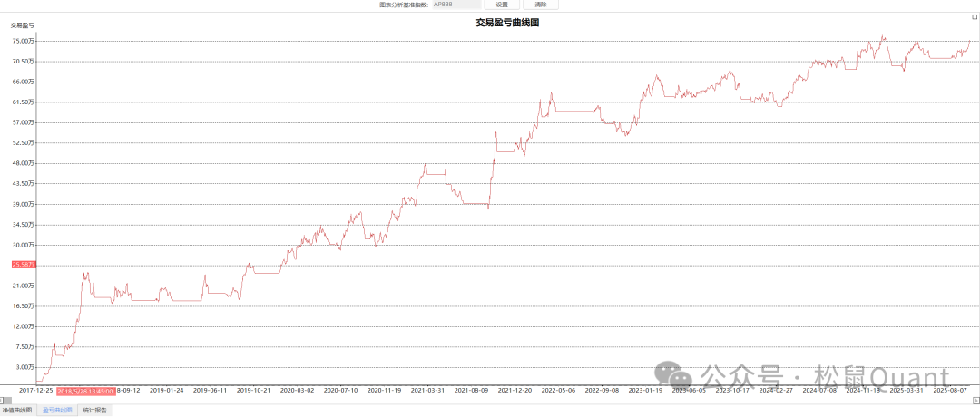Click the horizontal scrollbar right arrow
This screenshot has width=980, height=417.
[976, 401]
